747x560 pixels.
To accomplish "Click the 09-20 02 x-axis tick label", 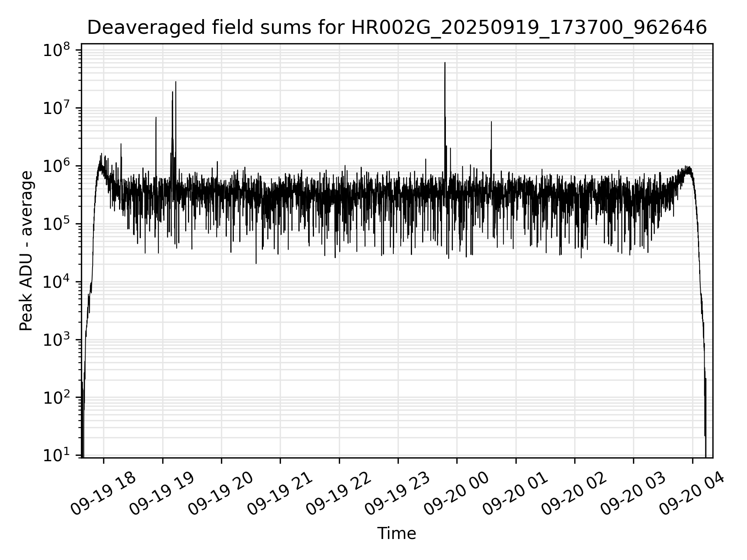I will pos(574,494).
